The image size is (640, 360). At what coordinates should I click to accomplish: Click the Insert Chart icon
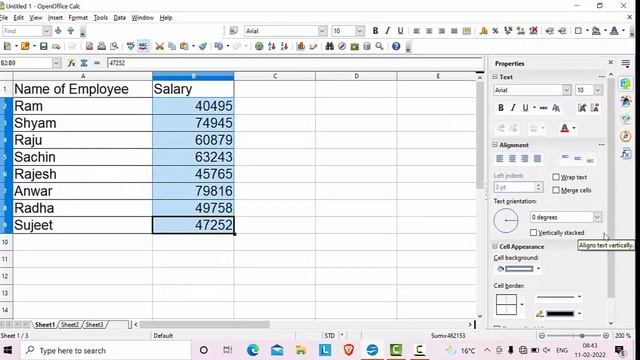[x=301, y=46]
